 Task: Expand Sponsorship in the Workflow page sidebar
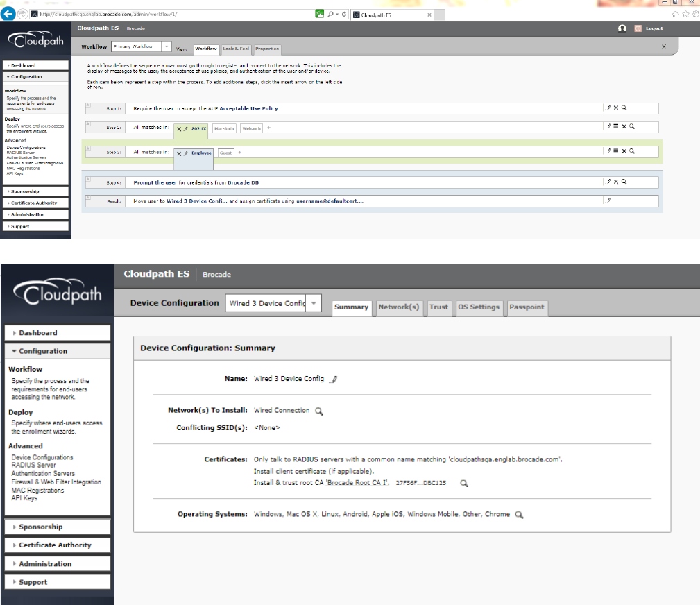point(35,191)
